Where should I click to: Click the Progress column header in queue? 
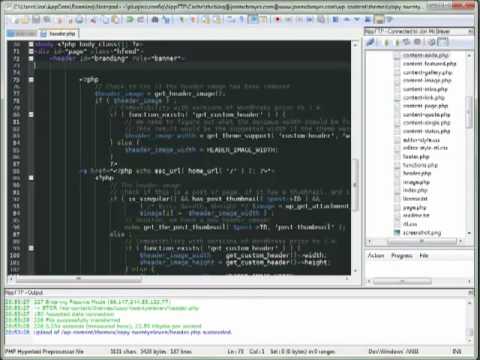402,256
